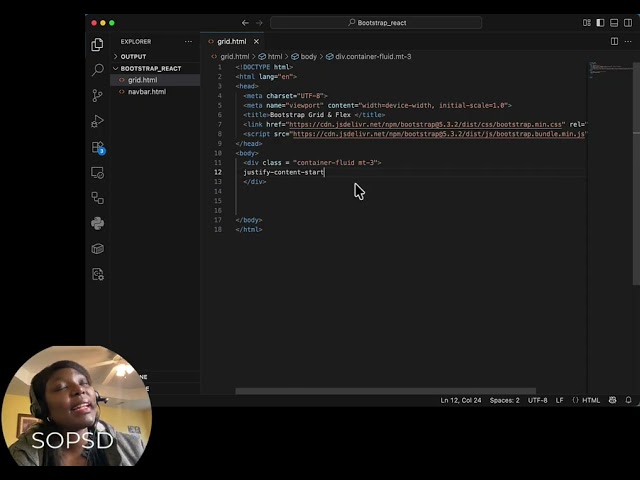640x480 pixels.
Task: Open the Explorer view in activity bar
Action: (x=97, y=44)
